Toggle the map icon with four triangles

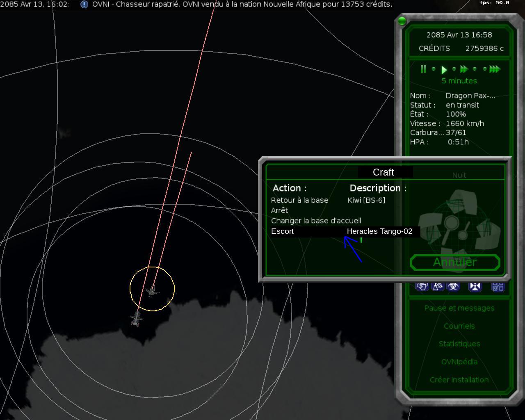tap(475, 286)
